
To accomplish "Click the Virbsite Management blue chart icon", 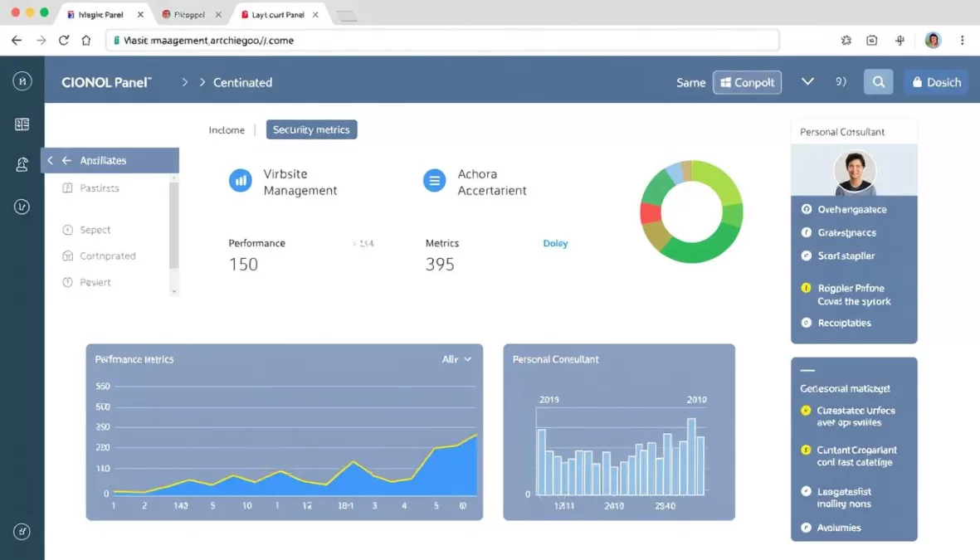I will pos(240,180).
